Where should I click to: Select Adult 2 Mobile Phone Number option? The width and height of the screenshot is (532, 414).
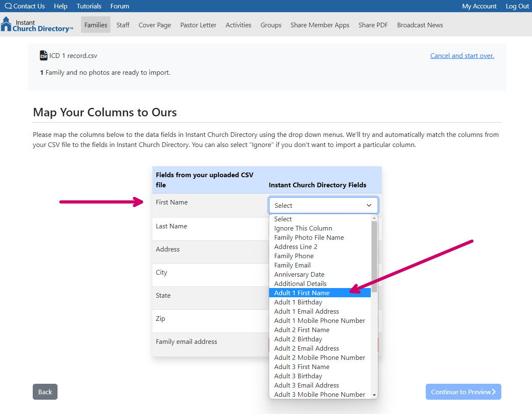tap(320, 357)
